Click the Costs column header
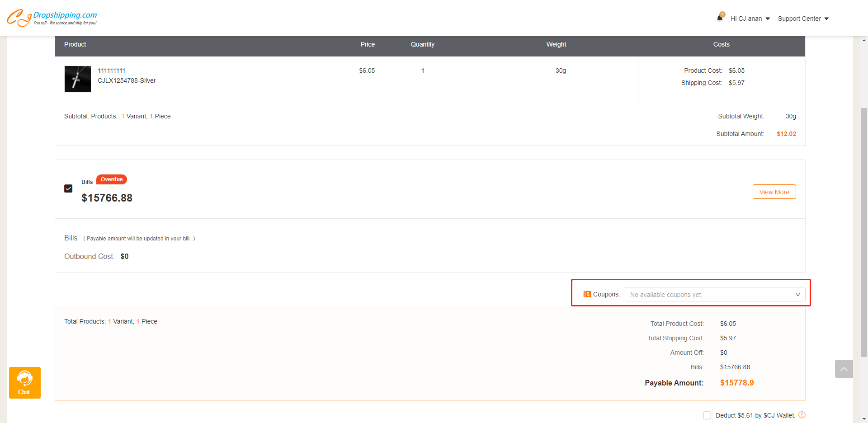Viewport: 868px width, 423px height. click(721, 44)
